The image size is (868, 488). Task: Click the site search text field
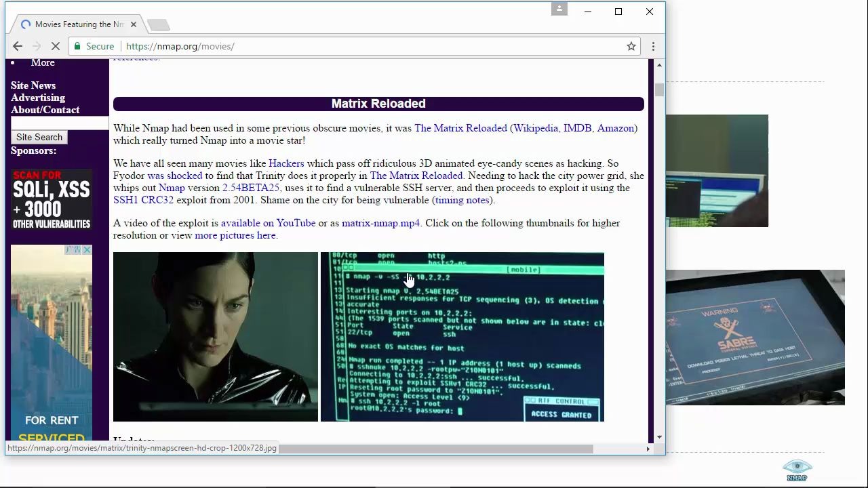pyautogui.click(x=60, y=123)
